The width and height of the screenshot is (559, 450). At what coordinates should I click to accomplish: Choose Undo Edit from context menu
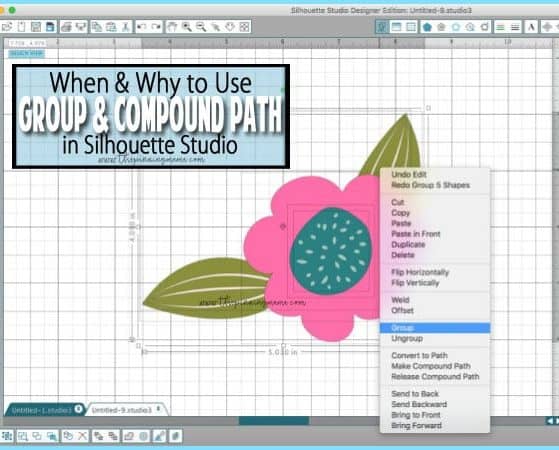(x=409, y=174)
